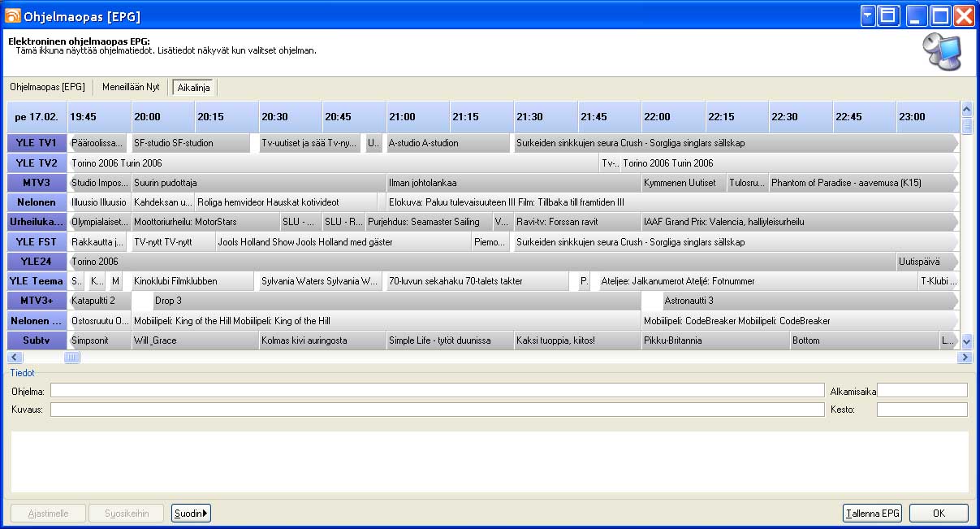
Task: Click into the Alkamisaika field
Action: [x=922, y=391]
